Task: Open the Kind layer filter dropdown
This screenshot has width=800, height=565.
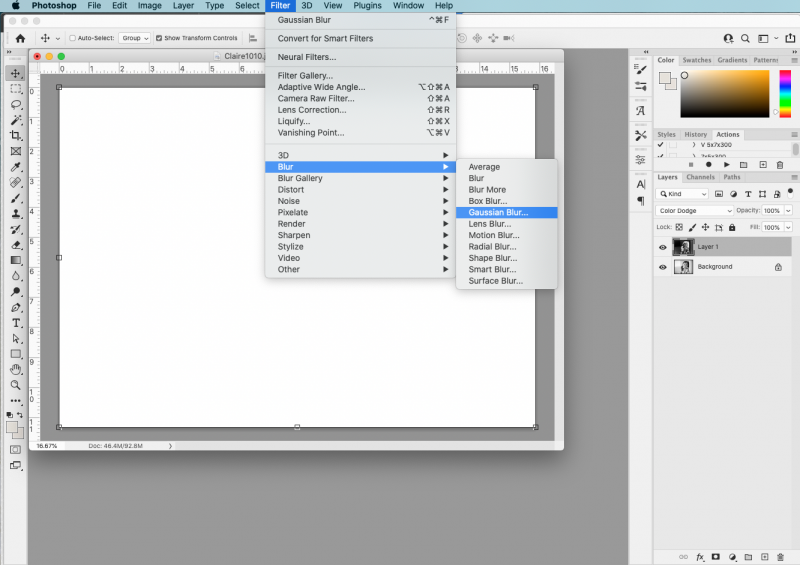Action: 682,194
